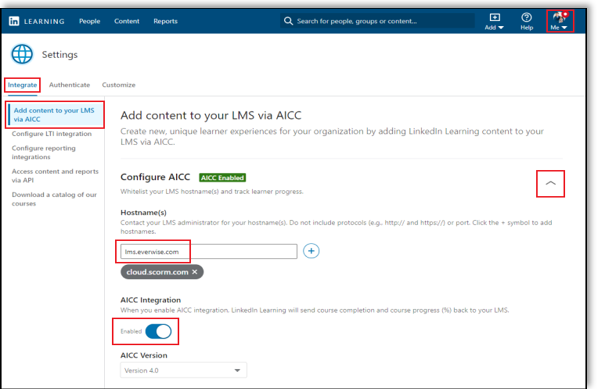This screenshot has width=597, height=389.
Task: Open the People menu
Action: tap(89, 21)
